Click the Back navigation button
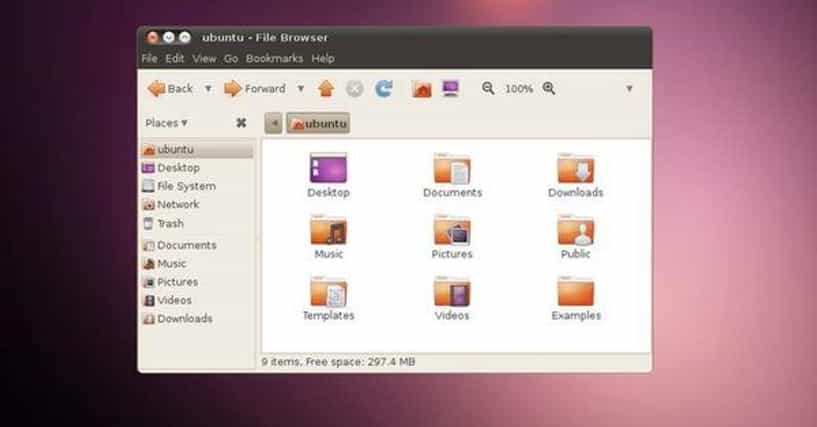Image resolution: width=817 pixels, height=427 pixels. pos(170,89)
